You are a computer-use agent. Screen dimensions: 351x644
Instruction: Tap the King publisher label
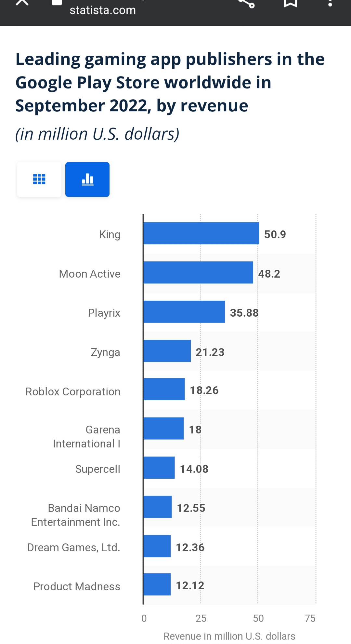(x=110, y=234)
